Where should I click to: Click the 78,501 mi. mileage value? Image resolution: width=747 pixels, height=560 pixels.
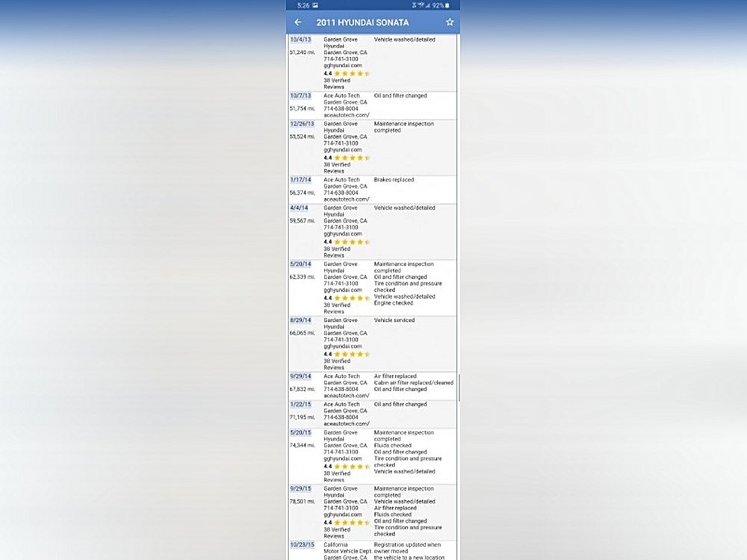tap(302, 502)
